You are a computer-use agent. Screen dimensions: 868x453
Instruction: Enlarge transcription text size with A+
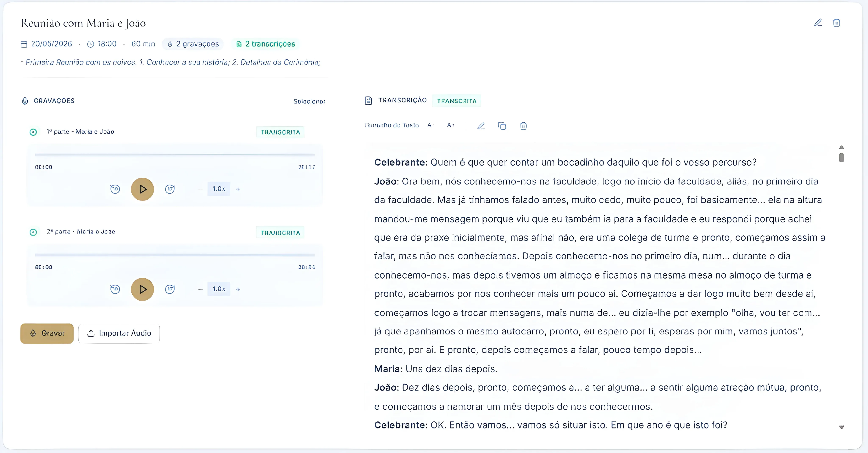[x=451, y=125]
